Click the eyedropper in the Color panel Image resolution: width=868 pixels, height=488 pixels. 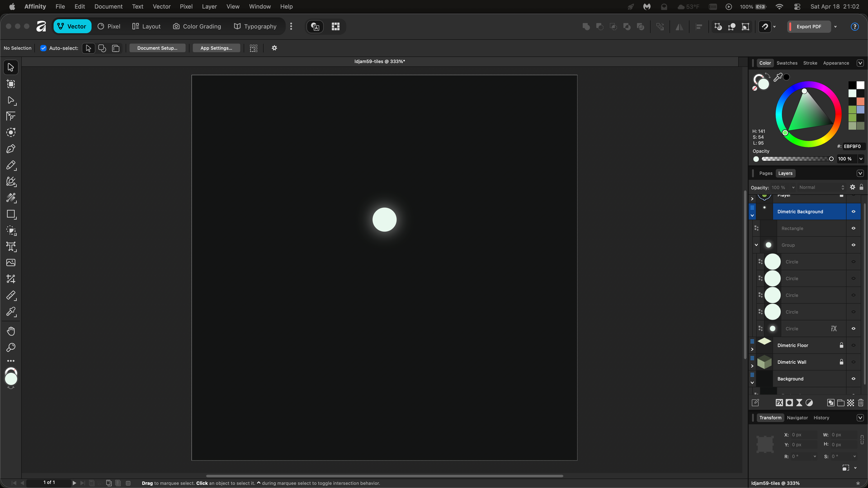(778, 77)
